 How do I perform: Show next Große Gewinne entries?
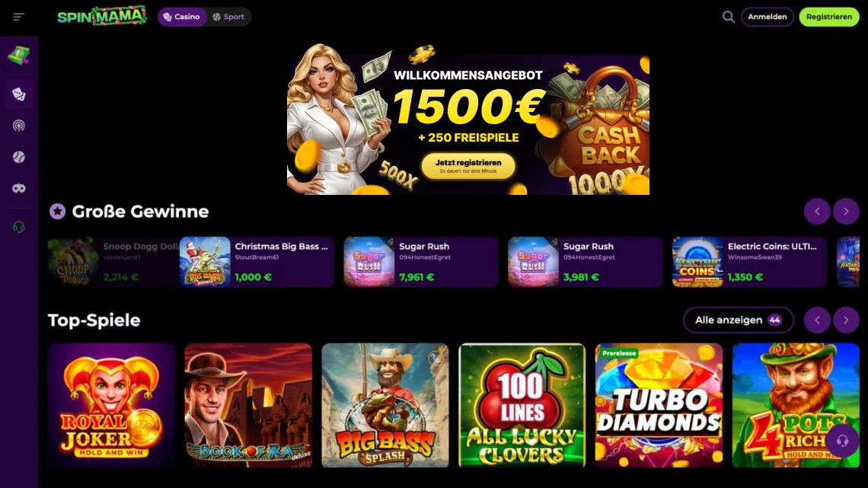pyautogui.click(x=846, y=212)
